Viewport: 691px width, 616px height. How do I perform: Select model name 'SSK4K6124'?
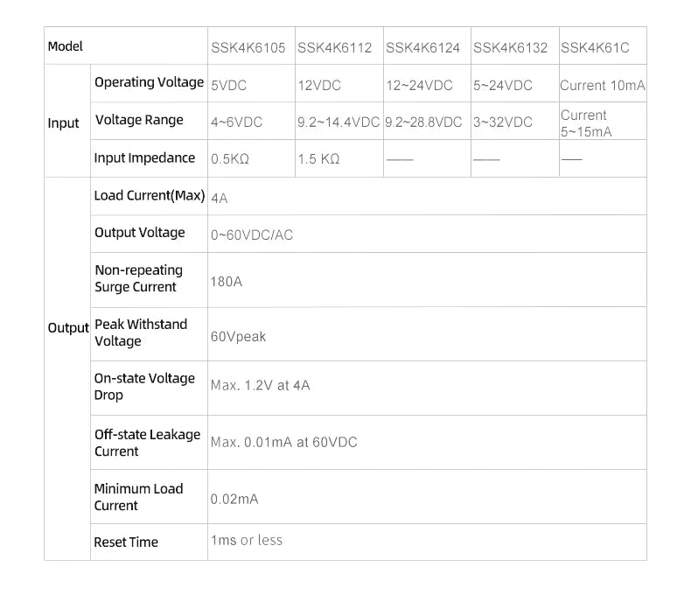coord(422,47)
